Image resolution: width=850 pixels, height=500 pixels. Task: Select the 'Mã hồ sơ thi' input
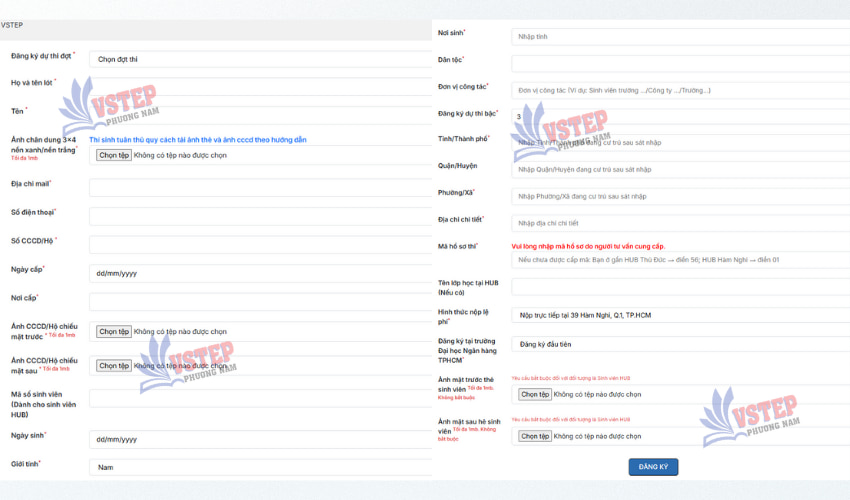click(680, 260)
